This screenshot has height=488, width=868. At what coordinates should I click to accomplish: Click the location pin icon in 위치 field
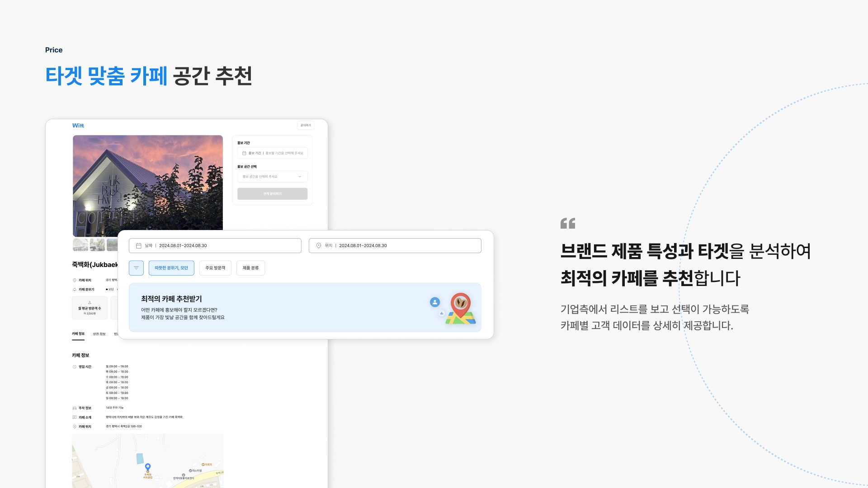click(319, 246)
